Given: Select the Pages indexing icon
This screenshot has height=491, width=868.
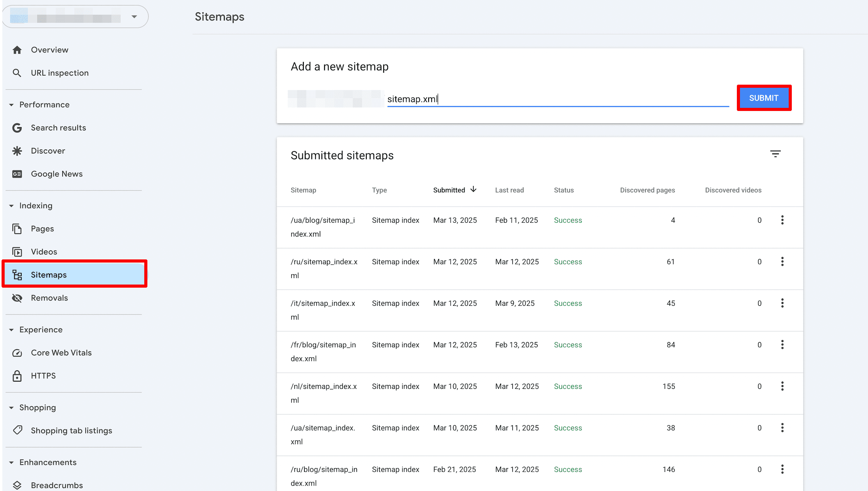Looking at the screenshot, I should (x=17, y=228).
